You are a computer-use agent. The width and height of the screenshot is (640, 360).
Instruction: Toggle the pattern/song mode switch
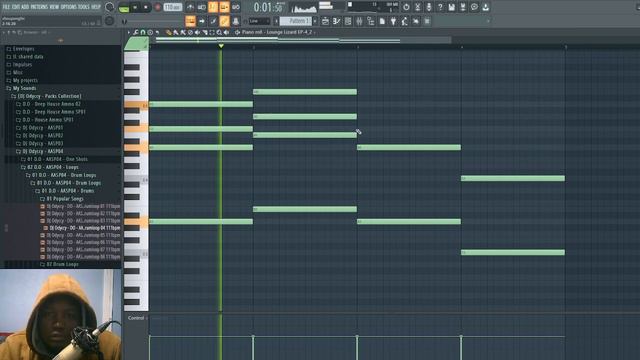(x=124, y=7)
